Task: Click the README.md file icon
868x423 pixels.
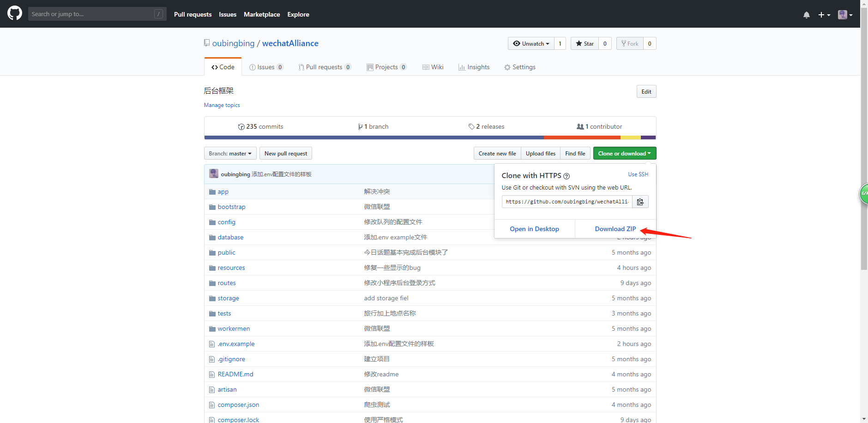Action: point(212,374)
